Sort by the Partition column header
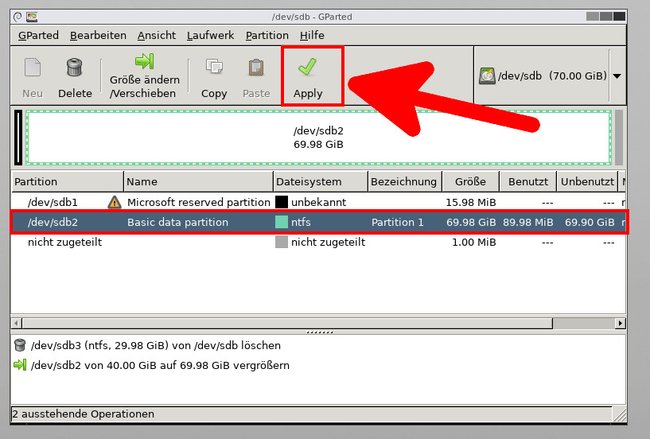This screenshot has width=650, height=439. click(67, 182)
